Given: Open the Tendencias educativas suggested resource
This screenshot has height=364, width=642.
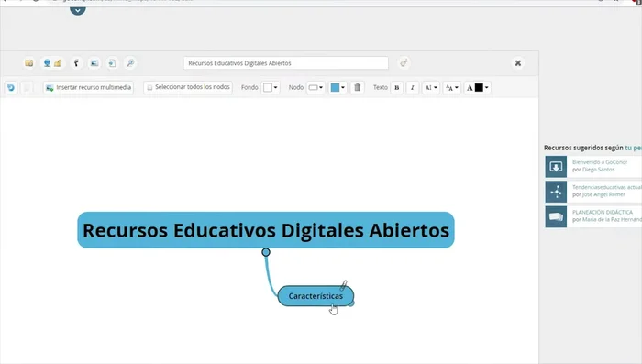Looking at the screenshot, I should point(607,187).
